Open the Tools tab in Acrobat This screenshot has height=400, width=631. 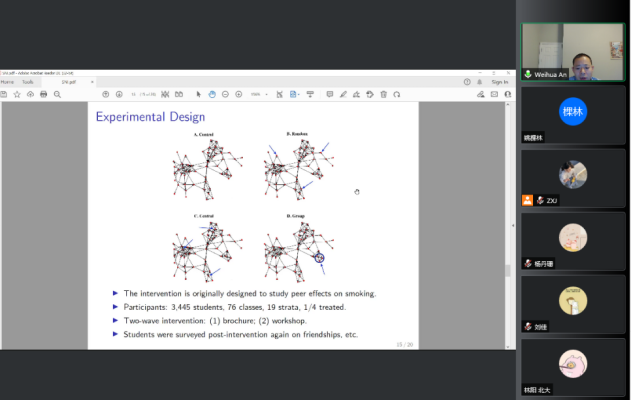tap(28, 82)
